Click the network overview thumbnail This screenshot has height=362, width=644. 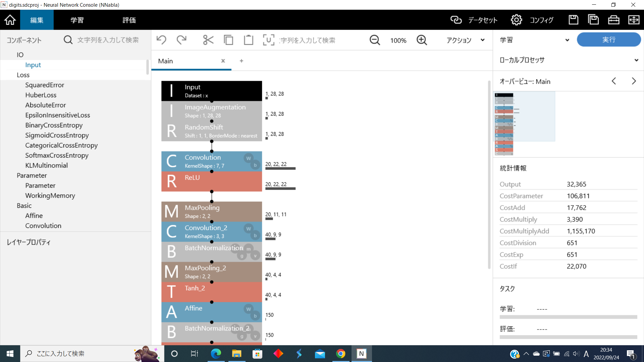pyautogui.click(x=504, y=124)
